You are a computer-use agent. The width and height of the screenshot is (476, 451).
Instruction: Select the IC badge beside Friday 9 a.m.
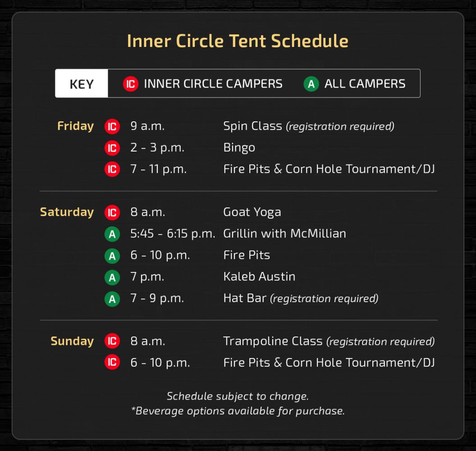(x=112, y=126)
